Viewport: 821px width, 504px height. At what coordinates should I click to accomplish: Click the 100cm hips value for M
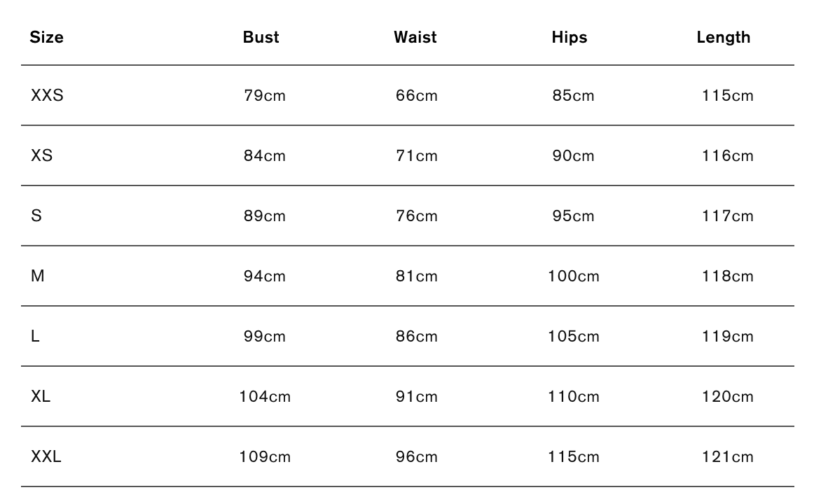click(x=574, y=276)
